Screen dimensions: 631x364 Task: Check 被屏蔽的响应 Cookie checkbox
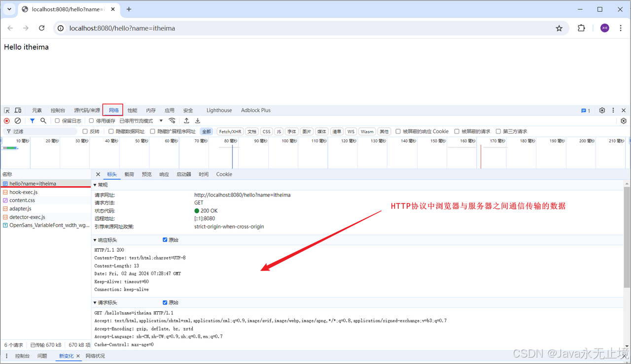point(398,132)
